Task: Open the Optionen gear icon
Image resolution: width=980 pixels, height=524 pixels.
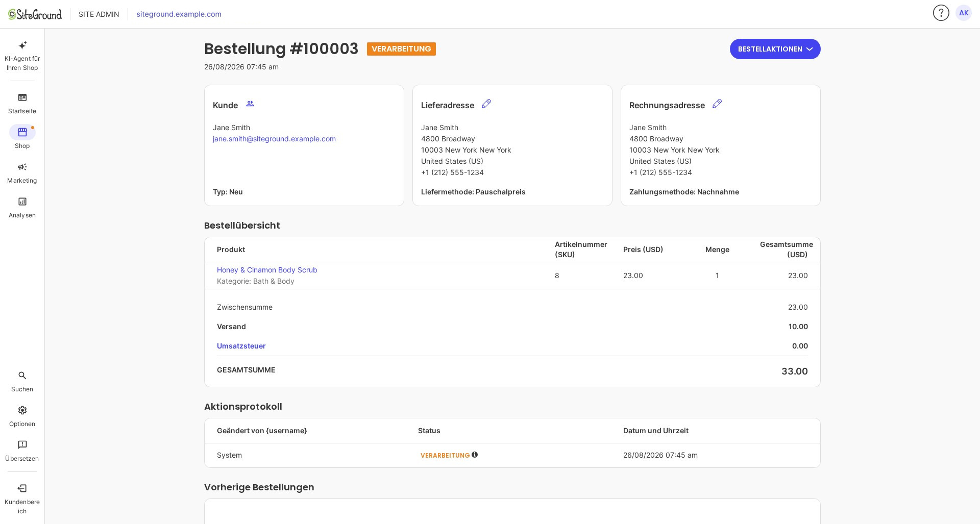Action: 22,410
